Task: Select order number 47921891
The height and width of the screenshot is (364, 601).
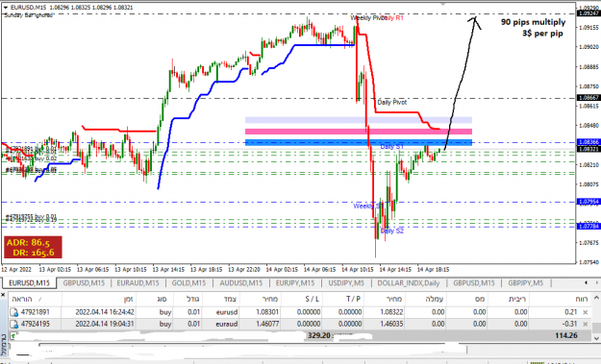Action: 36,312
